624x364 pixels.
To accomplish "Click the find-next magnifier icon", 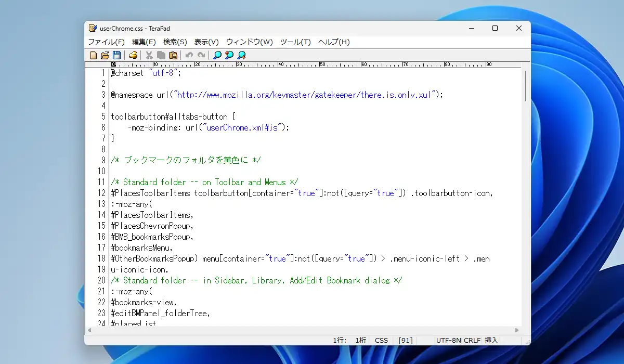I will click(x=242, y=55).
